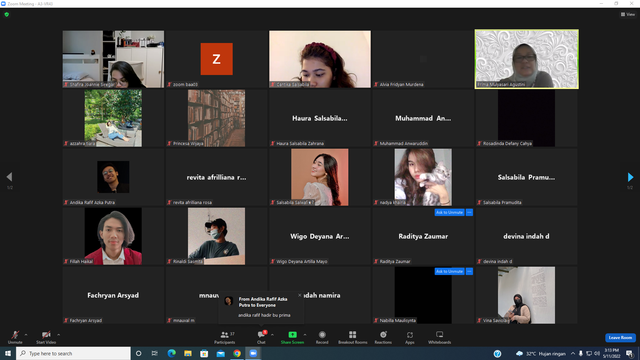Open the Reactions menu
640x360 pixels.
(383, 337)
